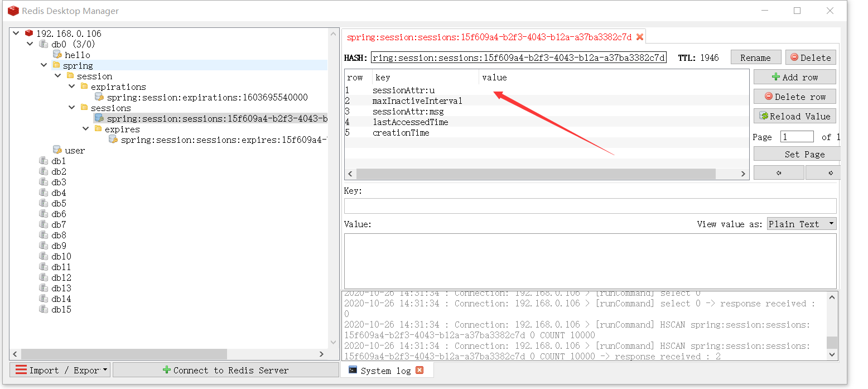The width and height of the screenshot is (868, 389).
Task: Collapse the 192.168.0.106 server node
Action: (16, 33)
